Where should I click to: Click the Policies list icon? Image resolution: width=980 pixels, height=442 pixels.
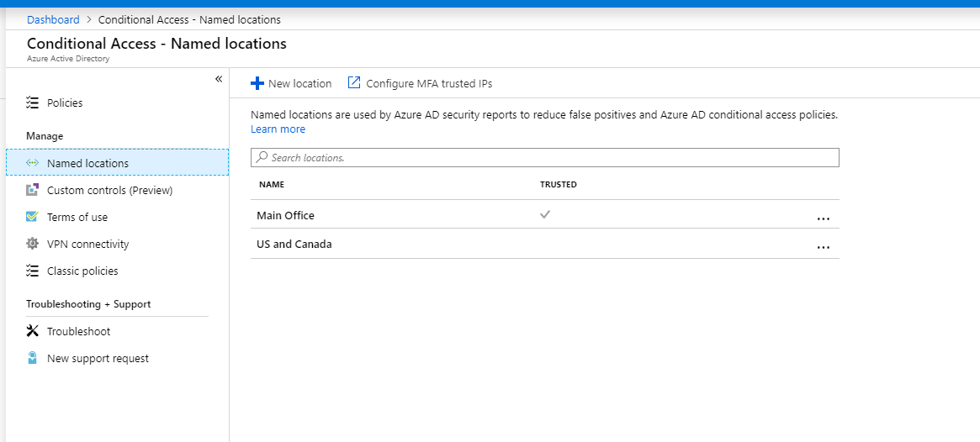33,103
